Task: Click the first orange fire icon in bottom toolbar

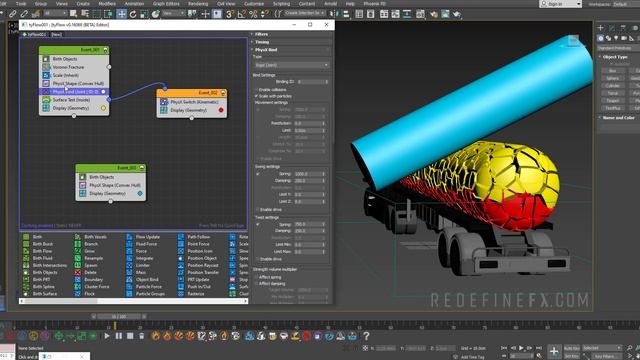Action: click(x=156, y=336)
